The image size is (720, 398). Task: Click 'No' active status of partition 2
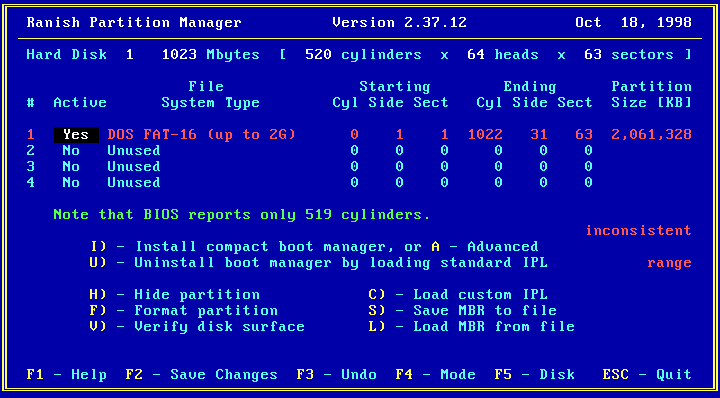(71, 151)
